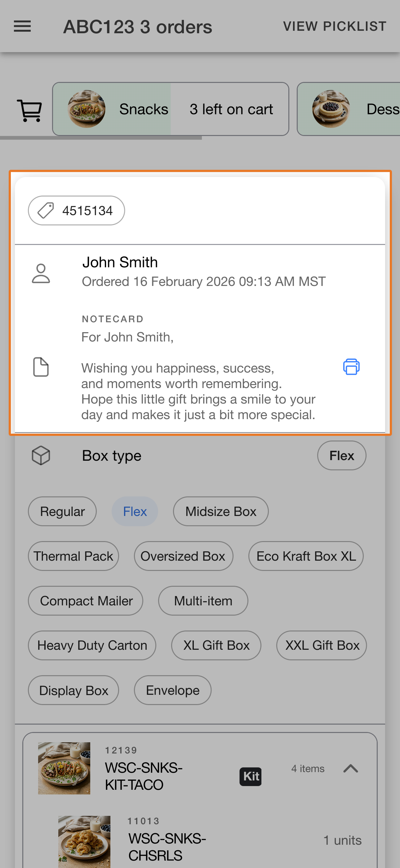Select customer name John Smith

[x=120, y=262]
